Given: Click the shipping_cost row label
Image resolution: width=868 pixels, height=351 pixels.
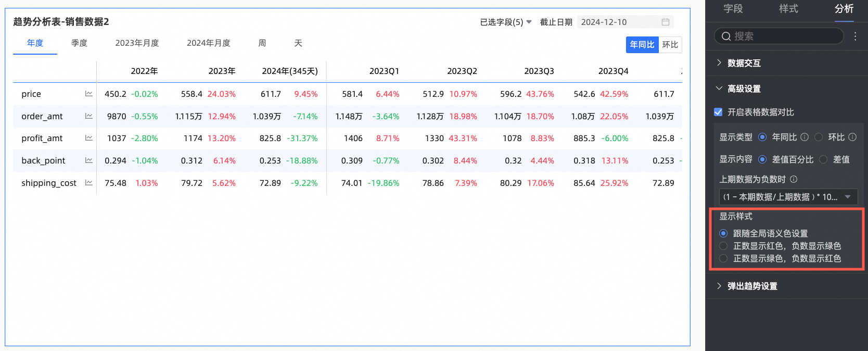Looking at the screenshot, I should pos(49,183).
